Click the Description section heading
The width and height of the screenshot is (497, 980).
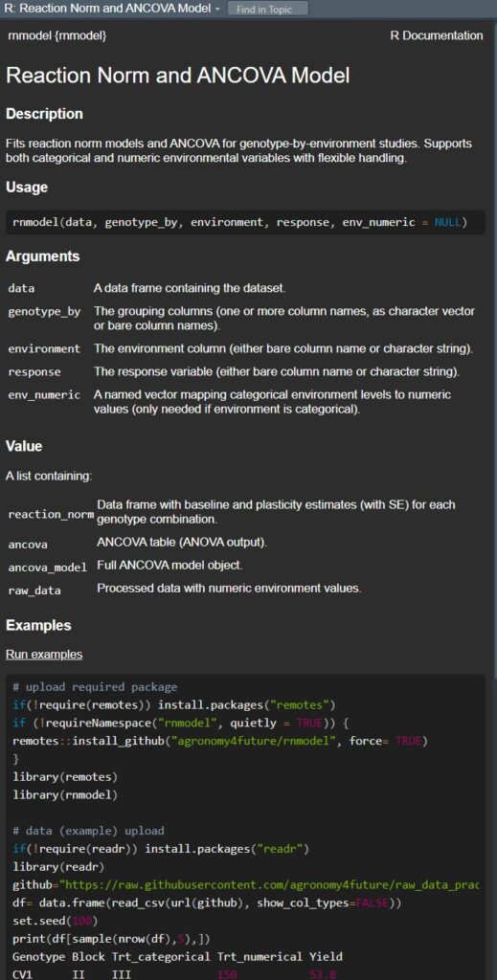(x=44, y=114)
